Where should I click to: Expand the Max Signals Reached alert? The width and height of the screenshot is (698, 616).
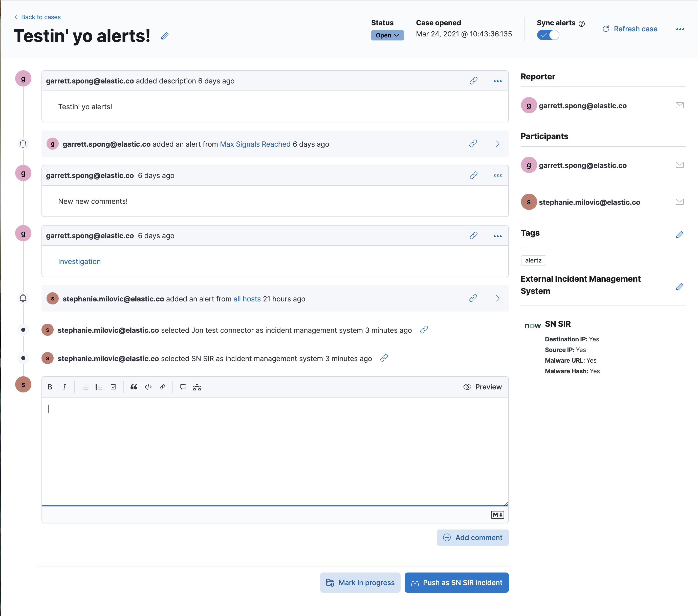click(497, 144)
